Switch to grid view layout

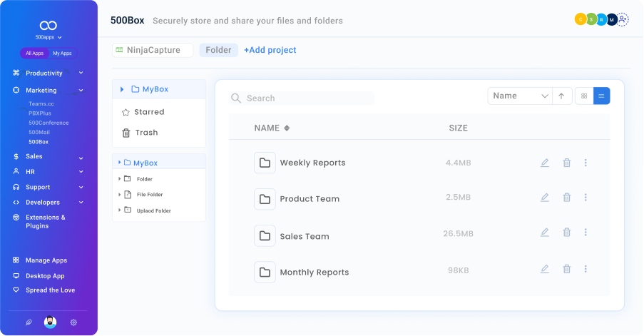tap(584, 96)
